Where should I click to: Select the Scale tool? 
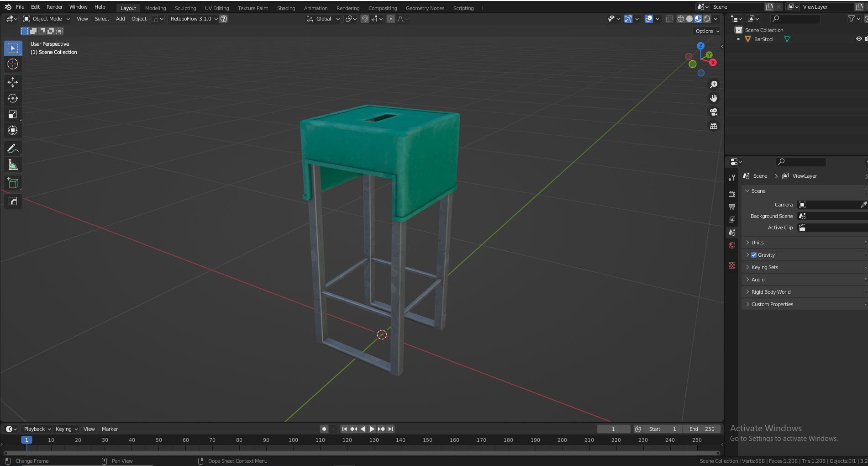[x=13, y=114]
